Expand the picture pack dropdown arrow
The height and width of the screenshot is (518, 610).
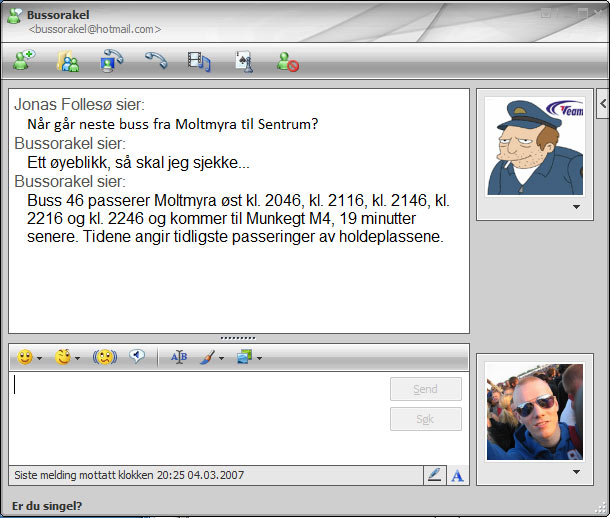[x=259, y=358]
